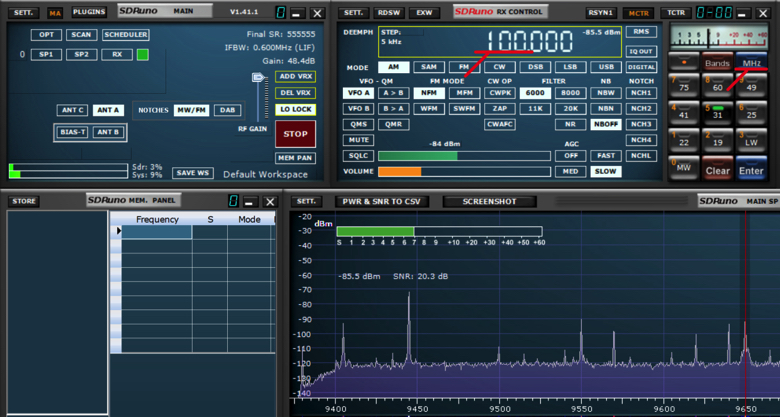Viewport: 780px width, 417px height.
Task: Enable the MW/FM notch filter
Action: 192,110
